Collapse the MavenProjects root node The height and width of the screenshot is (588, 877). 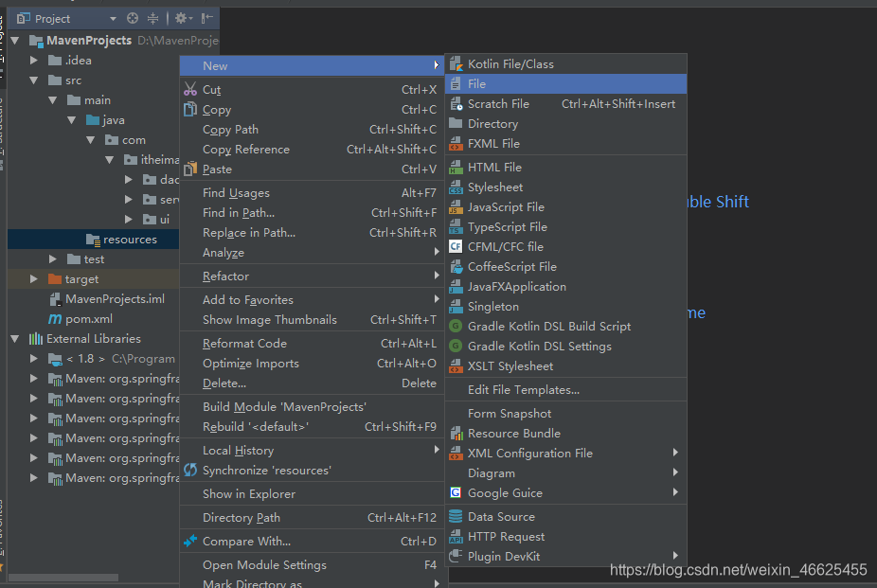coord(15,41)
